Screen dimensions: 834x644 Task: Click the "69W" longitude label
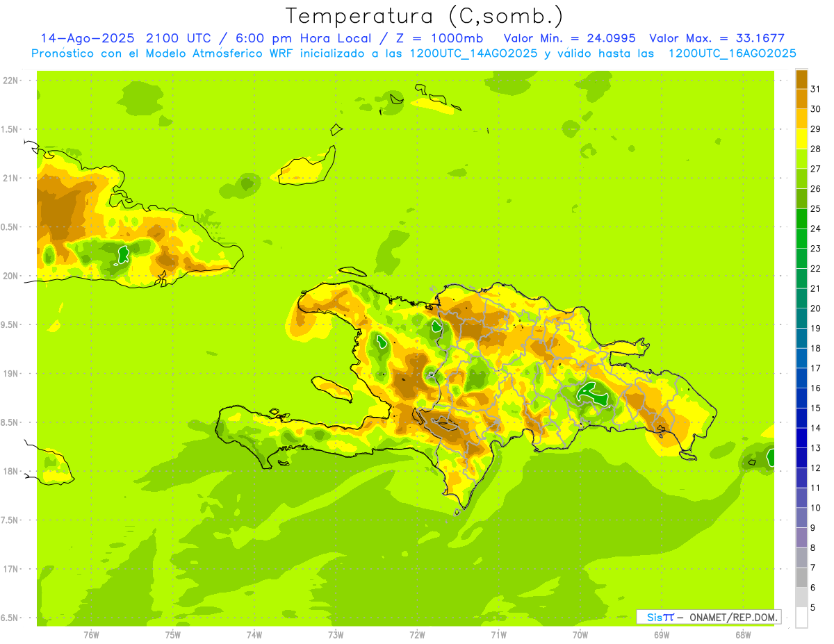point(661,635)
